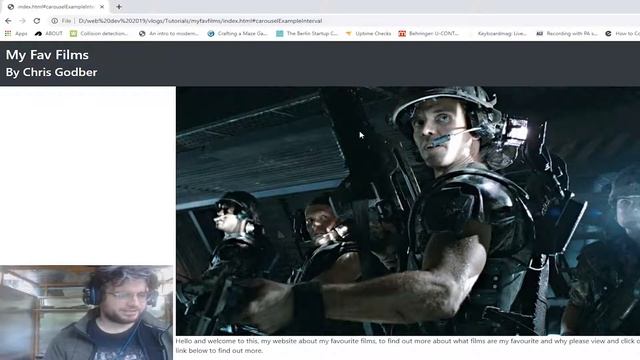Click the address bar URL
Image resolution: width=640 pixels, height=360 pixels.
click(200, 21)
